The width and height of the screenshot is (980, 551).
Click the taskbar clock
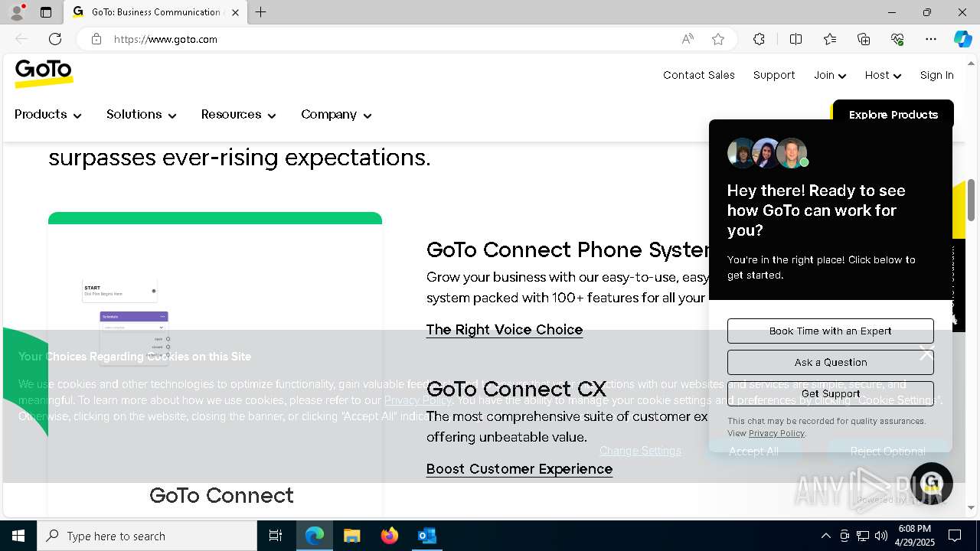point(914,536)
